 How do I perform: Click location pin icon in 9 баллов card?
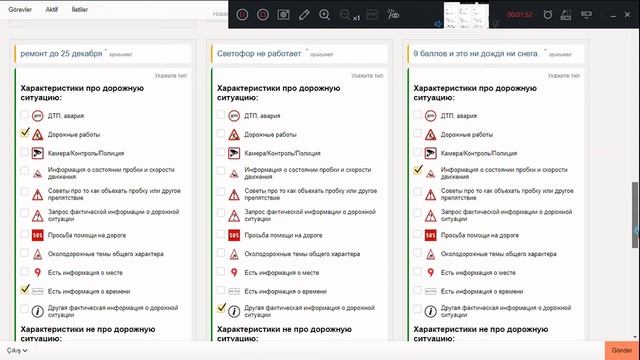point(431,273)
